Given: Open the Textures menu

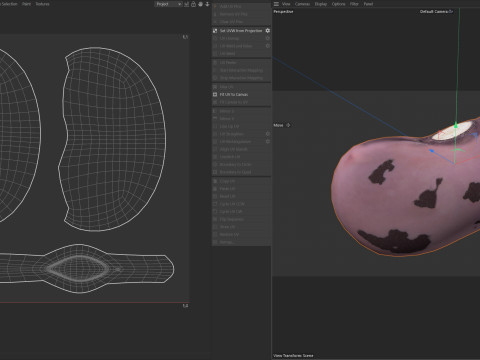Looking at the screenshot, I should (42, 4).
